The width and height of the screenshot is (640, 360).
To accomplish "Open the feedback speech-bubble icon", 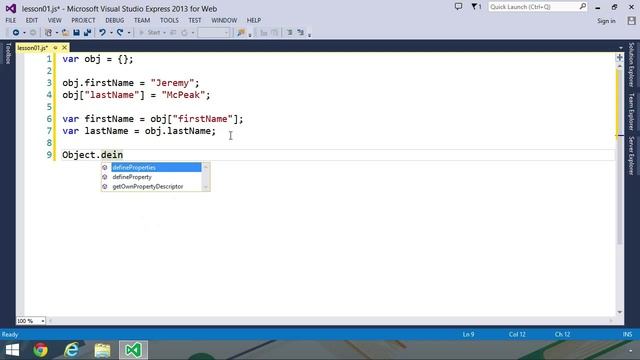I will [458, 7].
